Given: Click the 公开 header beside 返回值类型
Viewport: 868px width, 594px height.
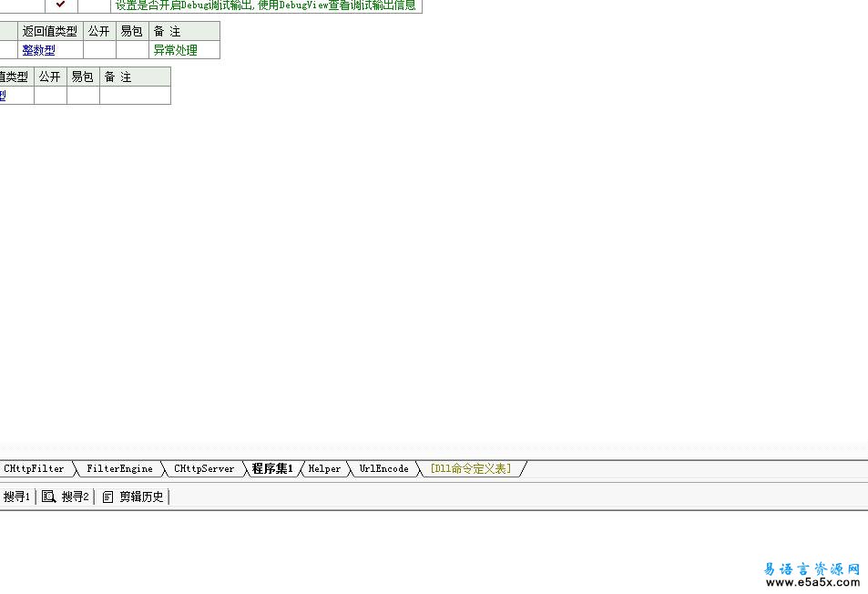Looking at the screenshot, I should pos(99,32).
